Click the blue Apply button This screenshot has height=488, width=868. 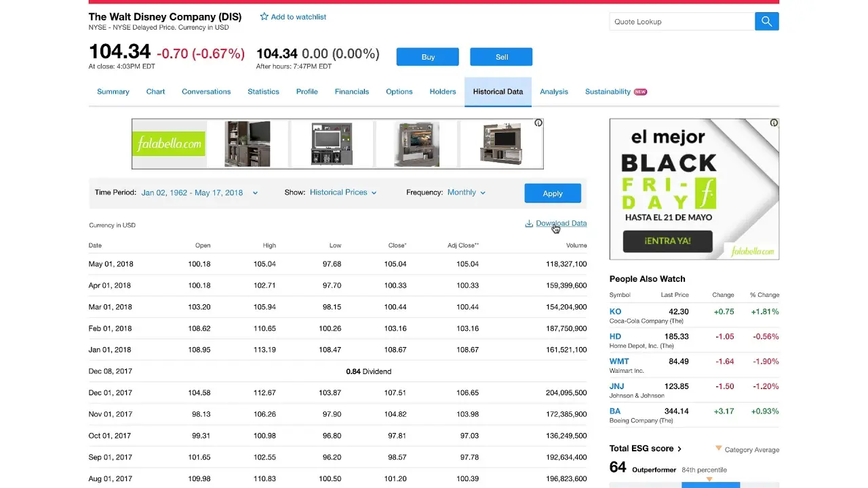point(553,193)
